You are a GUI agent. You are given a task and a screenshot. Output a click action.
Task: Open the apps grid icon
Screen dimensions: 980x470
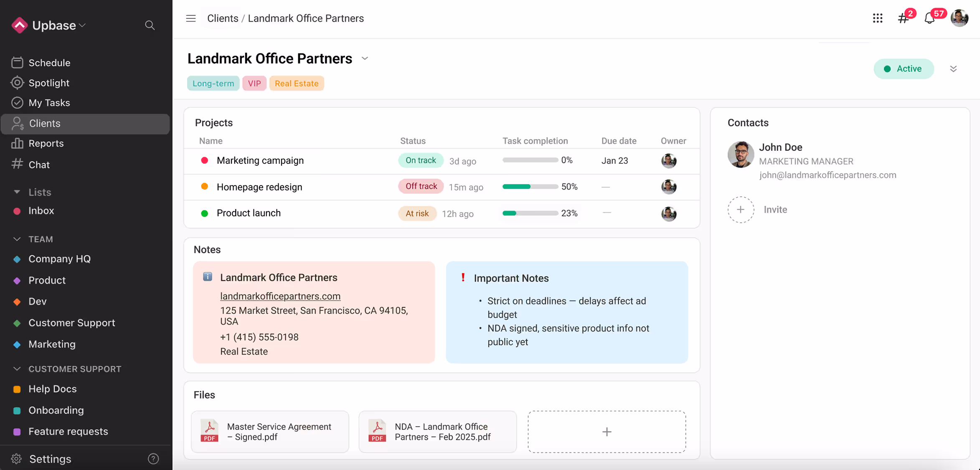(877, 18)
